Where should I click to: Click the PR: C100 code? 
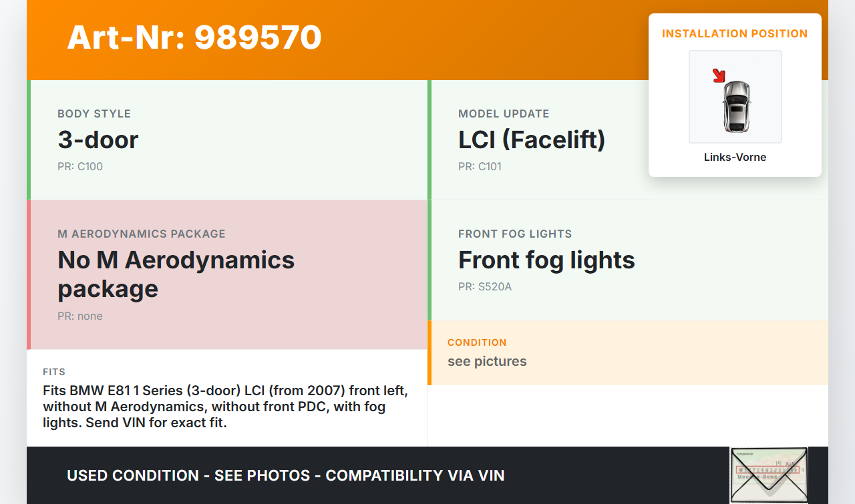pos(80,166)
